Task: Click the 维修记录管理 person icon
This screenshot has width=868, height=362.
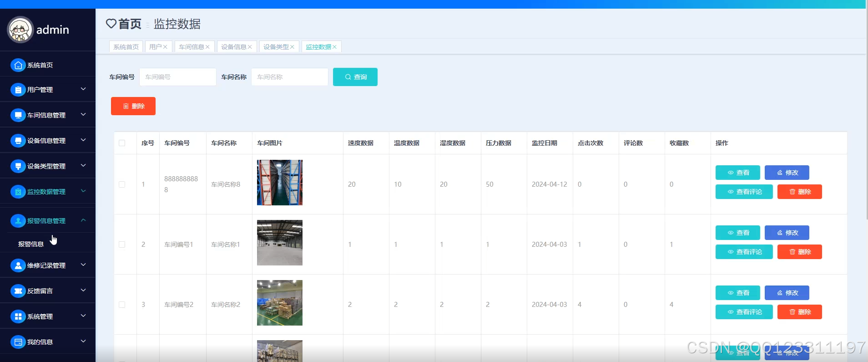Action: tap(18, 265)
